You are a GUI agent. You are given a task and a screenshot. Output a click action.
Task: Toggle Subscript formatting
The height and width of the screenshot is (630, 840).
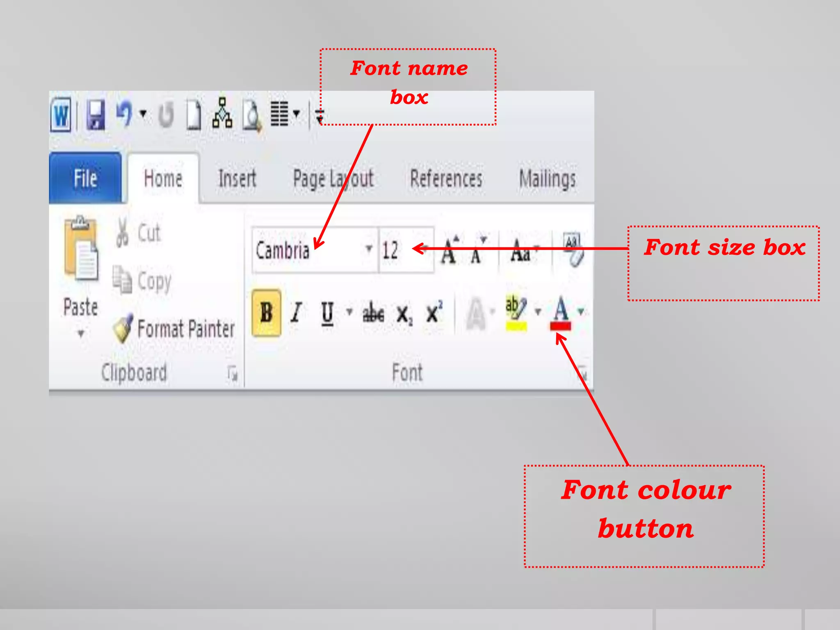point(404,315)
